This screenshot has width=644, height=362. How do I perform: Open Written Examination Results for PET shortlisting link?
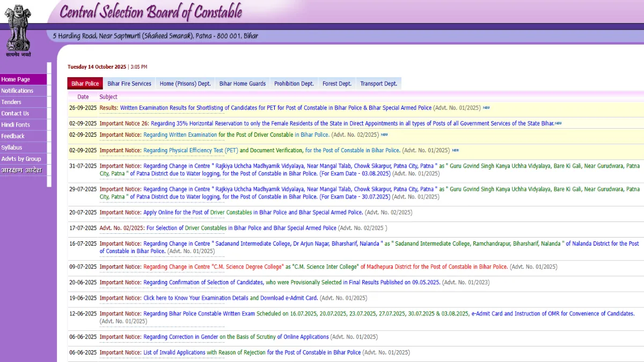point(275,108)
